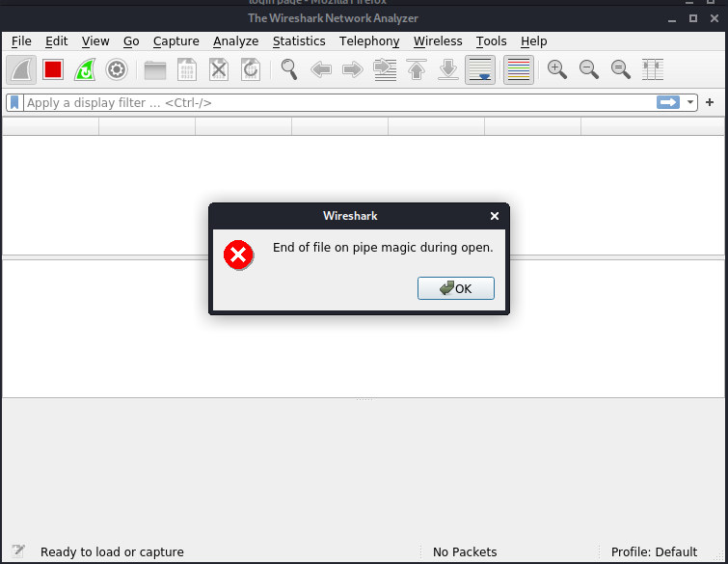The image size is (728, 564).
Task: Open the Edit menu
Action: (x=57, y=41)
